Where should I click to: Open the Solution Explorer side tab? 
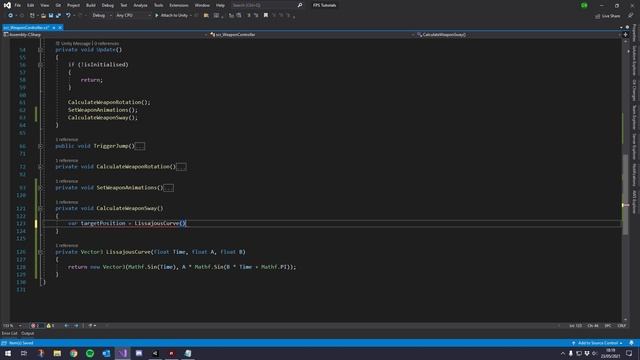point(634,60)
